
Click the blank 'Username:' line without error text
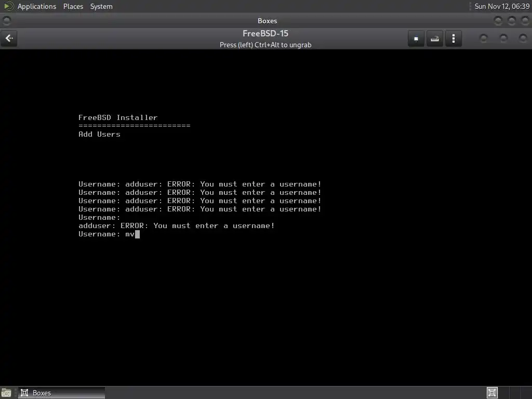point(99,218)
